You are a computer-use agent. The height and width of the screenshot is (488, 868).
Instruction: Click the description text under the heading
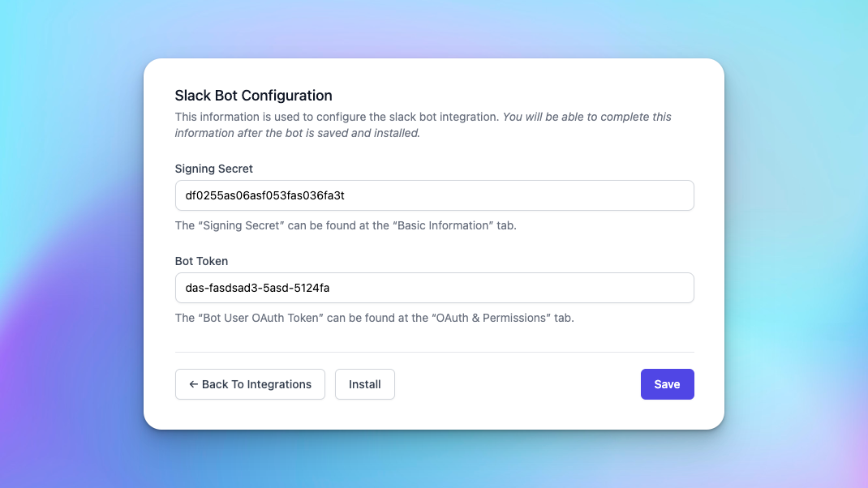pos(337,117)
